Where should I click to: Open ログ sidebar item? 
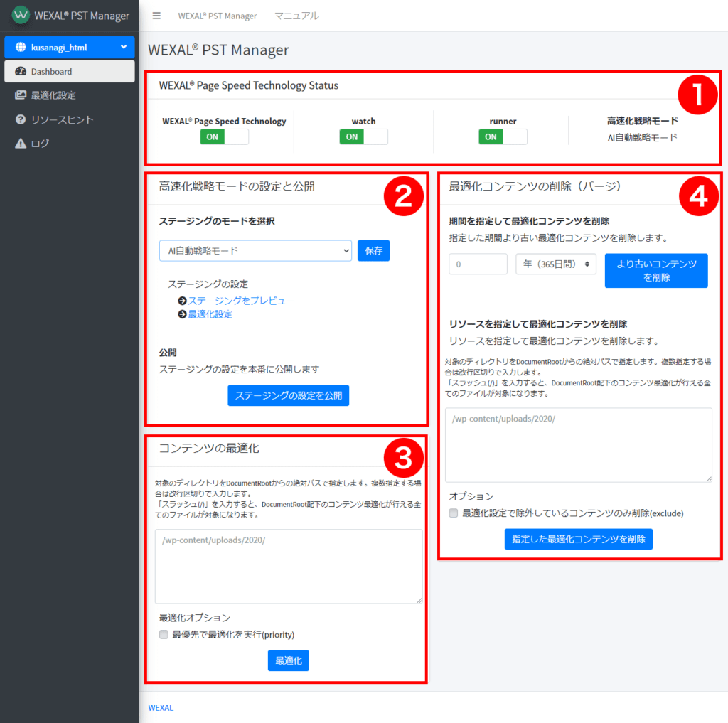(70, 144)
